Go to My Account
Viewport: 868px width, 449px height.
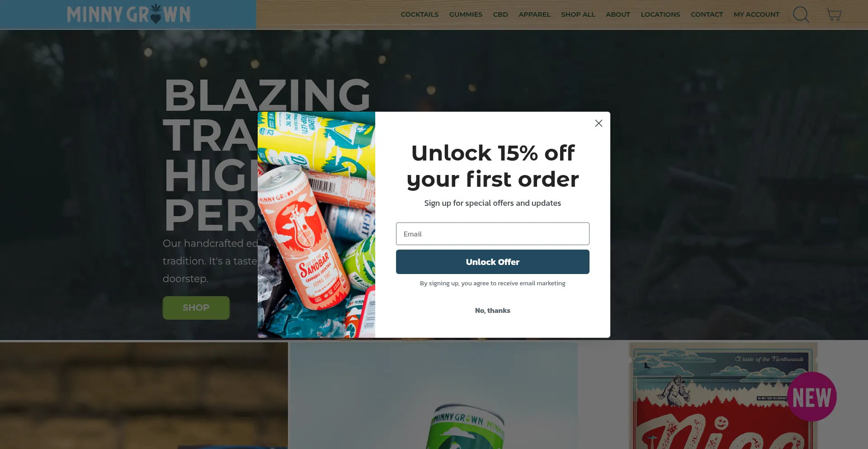(x=756, y=14)
